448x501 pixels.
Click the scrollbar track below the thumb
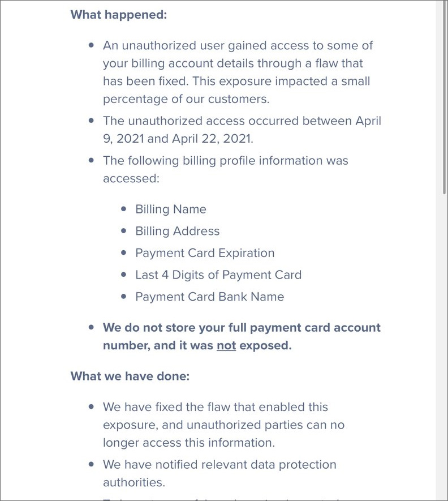444,346
